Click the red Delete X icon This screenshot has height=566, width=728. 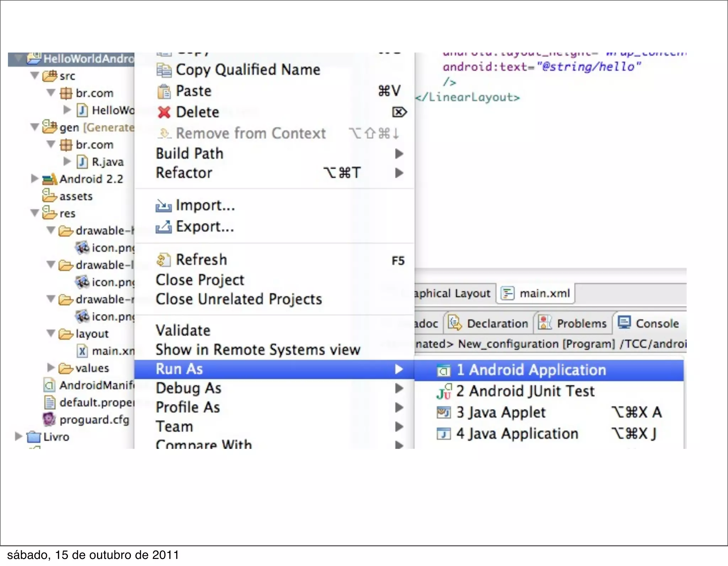point(164,112)
